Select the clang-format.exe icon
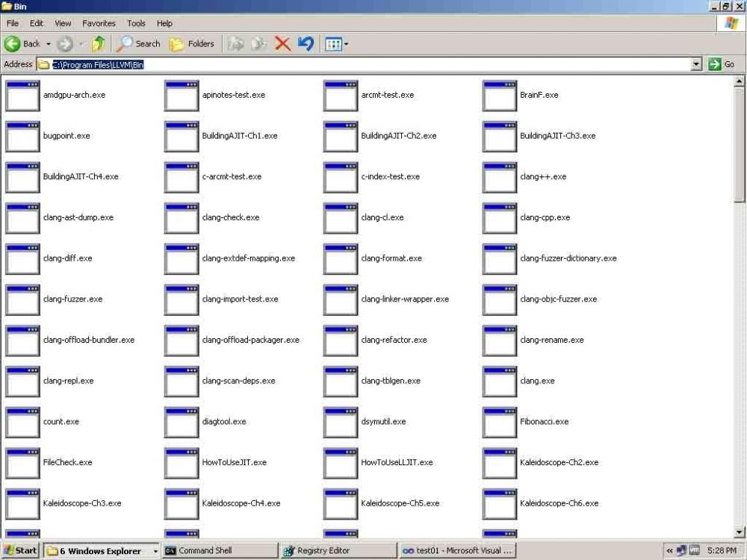 click(x=341, y=258)
